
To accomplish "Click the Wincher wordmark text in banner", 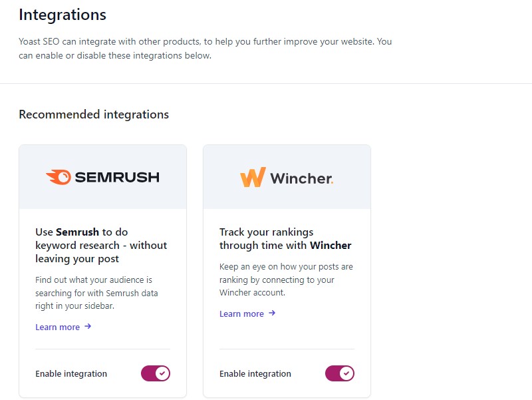I will [302, 178].
